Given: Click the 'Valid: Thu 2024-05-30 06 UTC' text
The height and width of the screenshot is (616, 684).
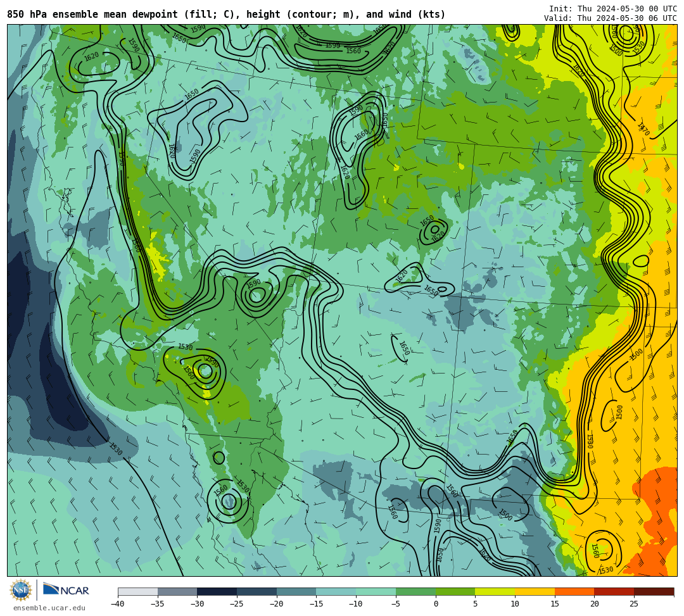Looking at the screenshot, I should point(611,18).
